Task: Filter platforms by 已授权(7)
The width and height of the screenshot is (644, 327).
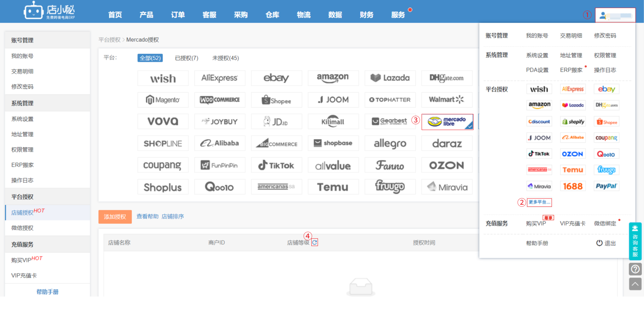Action: click(187, 58)
